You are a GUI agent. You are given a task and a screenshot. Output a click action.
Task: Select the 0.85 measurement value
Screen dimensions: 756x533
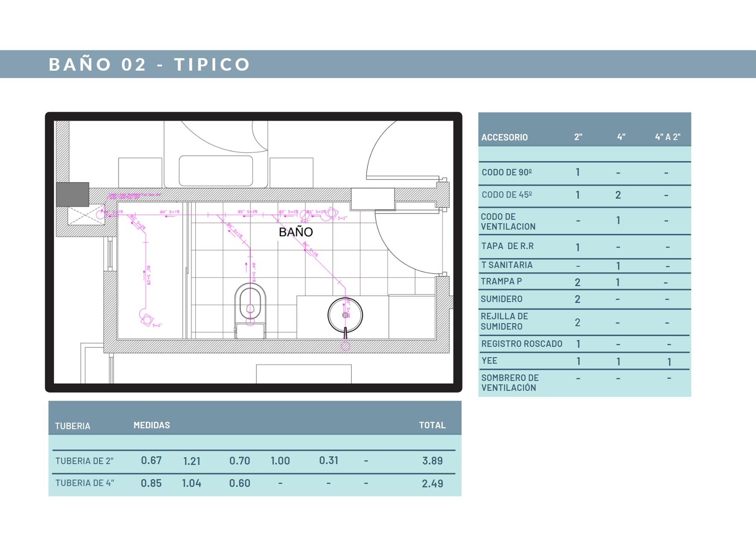[151, 483]
